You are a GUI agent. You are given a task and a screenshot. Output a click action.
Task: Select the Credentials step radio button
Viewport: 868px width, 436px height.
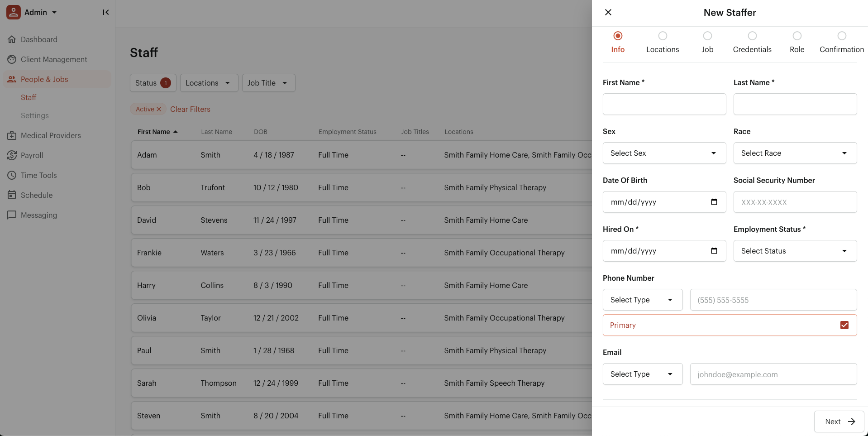752,36
